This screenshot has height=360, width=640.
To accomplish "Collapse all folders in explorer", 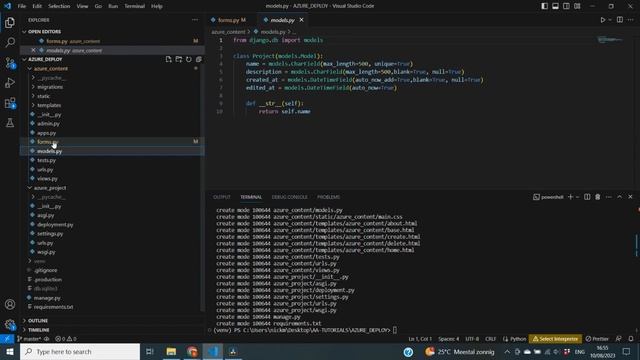I will (x=199, y=59).
